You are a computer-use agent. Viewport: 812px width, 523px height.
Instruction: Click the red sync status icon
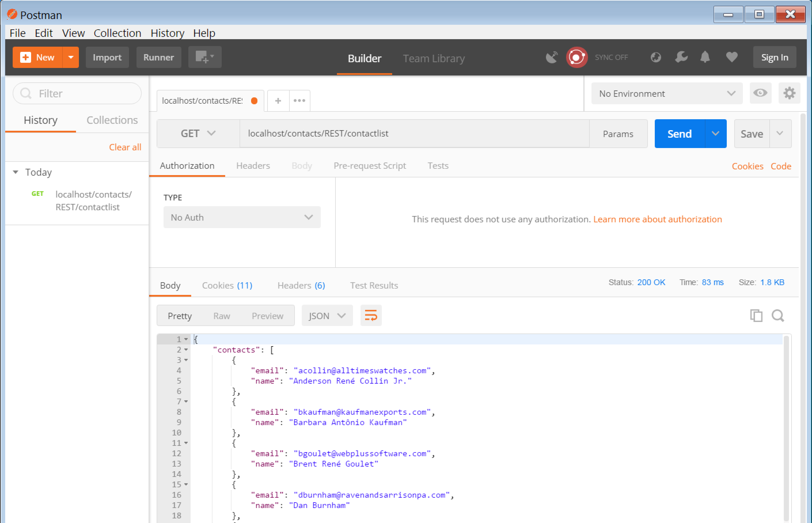coord(576,57)
